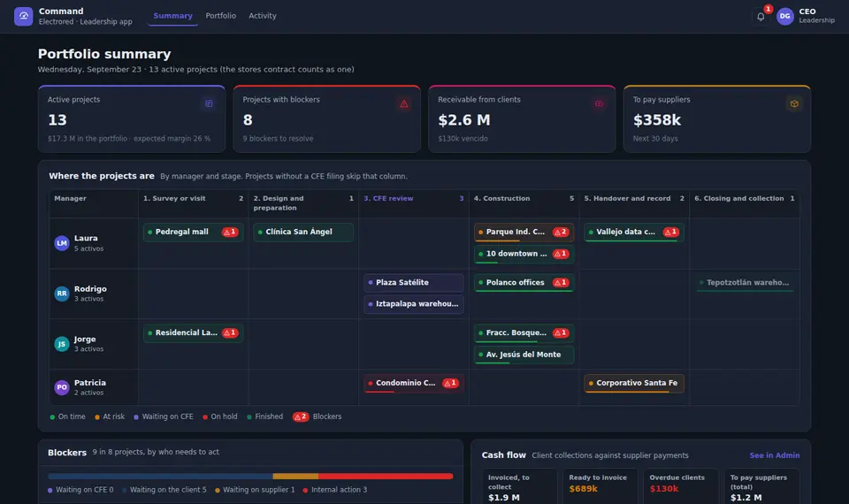Click the On hold legend entry
Image resolution: width=849 pixels, height=504 pixels.
pyautogui.click(x=220, y=416)
